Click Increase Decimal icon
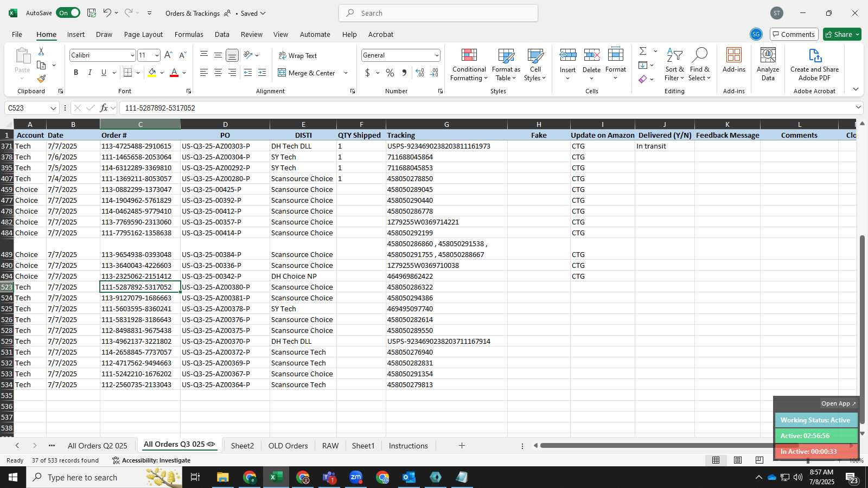This screenshot has height=488, width=868. (x=420, y=73)
